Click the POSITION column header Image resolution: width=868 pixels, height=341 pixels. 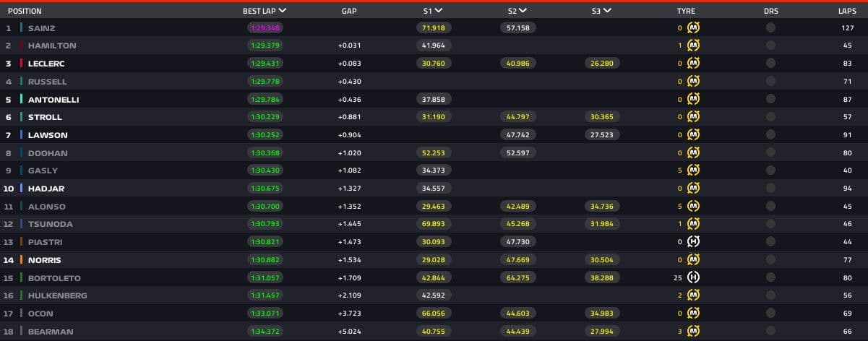[25, 12]
